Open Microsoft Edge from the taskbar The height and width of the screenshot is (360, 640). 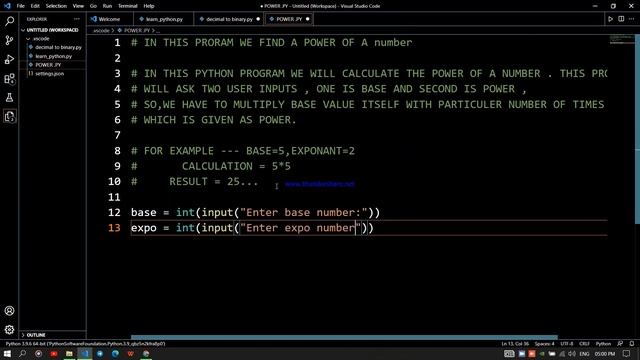point(115,354)
